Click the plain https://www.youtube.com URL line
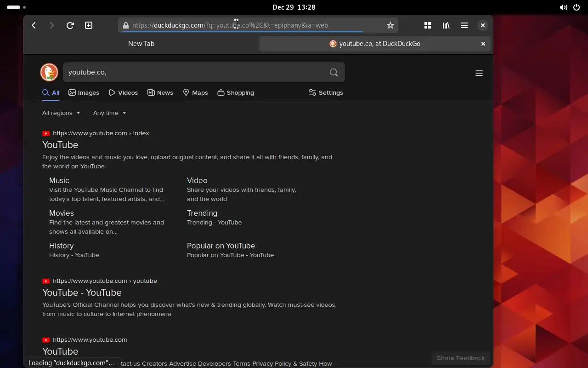 tap(90, 339)
